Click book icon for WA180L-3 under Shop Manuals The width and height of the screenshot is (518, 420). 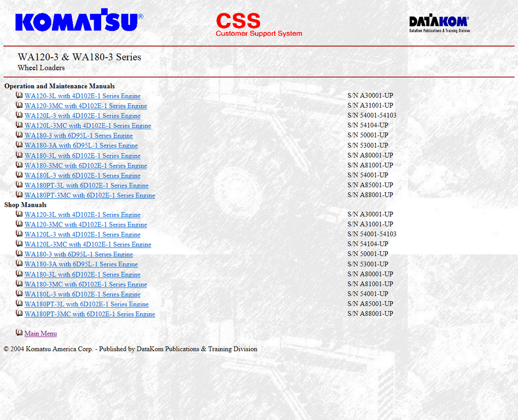click(19, 294)
